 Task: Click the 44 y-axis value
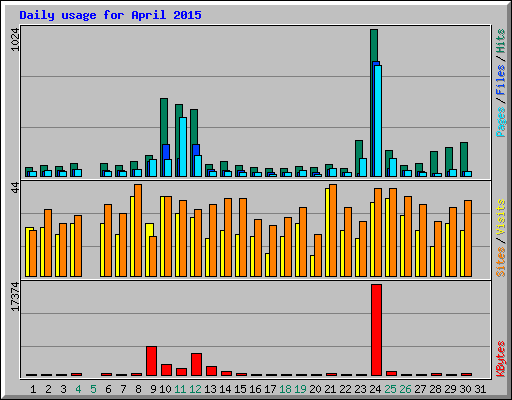point(15,188)
